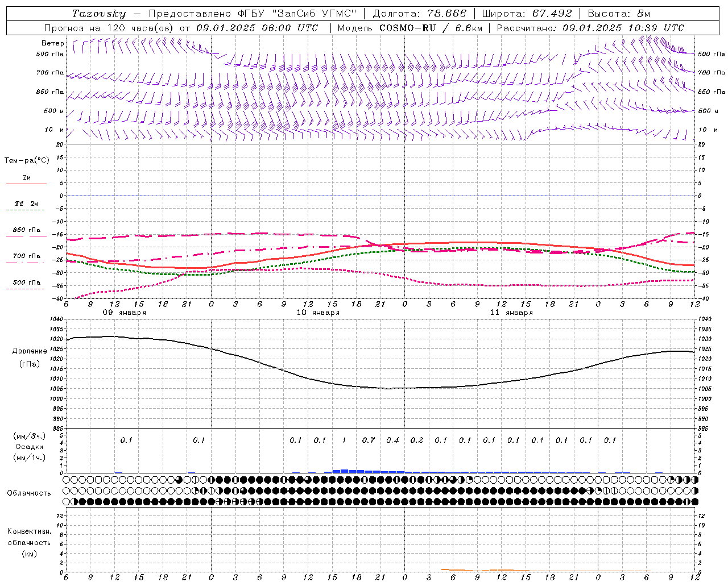Click the peak precipitation value 1
Viewport: 728px width, 582px height.
(344, 440)
